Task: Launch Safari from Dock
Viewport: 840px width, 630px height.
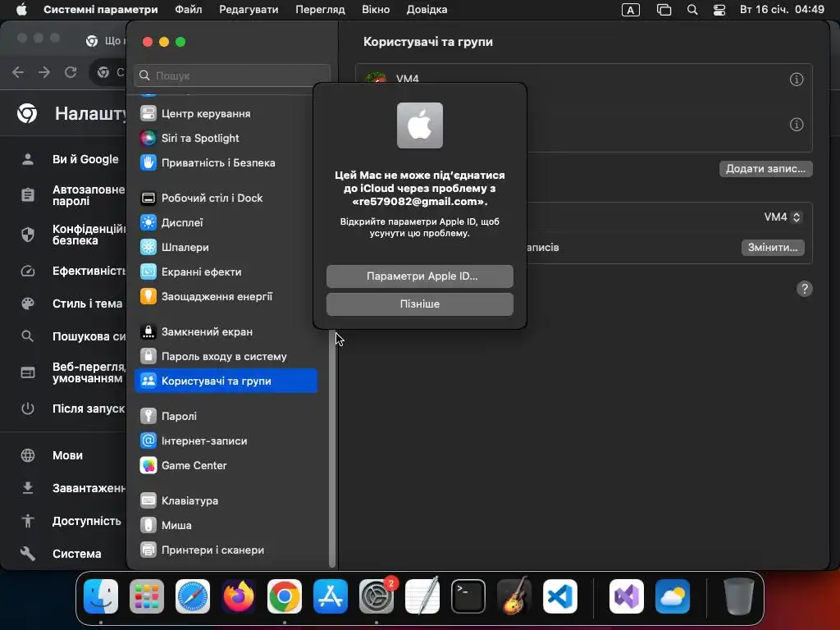Action: point(193,596)
